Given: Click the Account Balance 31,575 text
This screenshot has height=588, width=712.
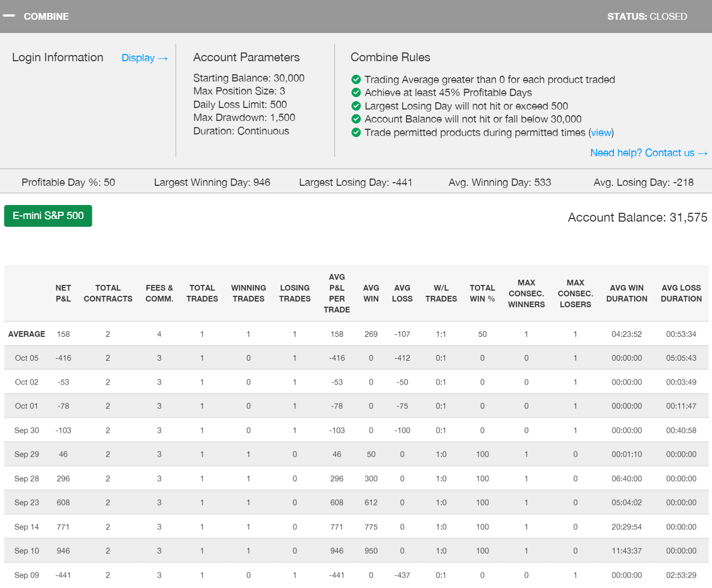Looking at the screenshot, I should [x=637, y=217].
